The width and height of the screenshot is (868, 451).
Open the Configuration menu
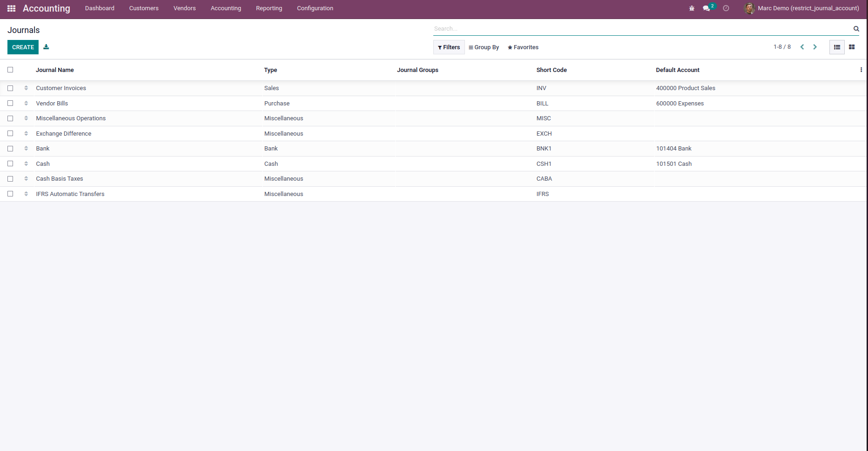(315, 8)
